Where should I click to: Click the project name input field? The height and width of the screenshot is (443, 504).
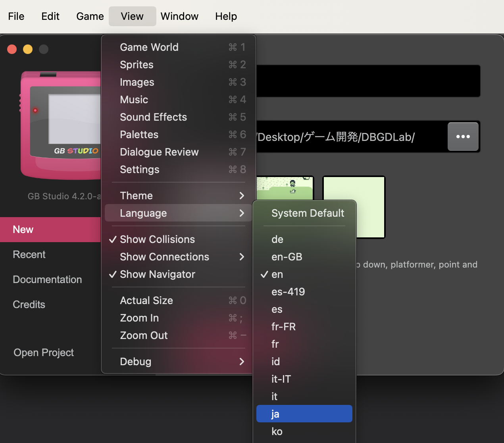point(368,81)
